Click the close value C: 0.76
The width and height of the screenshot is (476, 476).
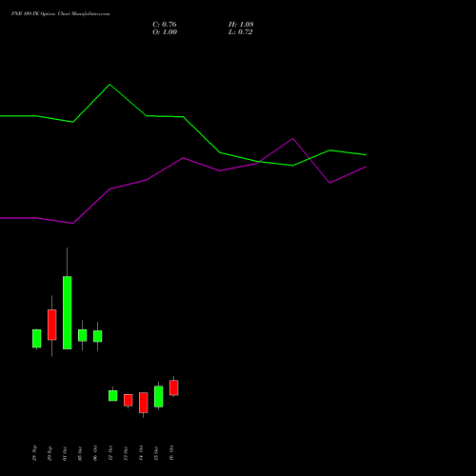[x=165, y=25]
